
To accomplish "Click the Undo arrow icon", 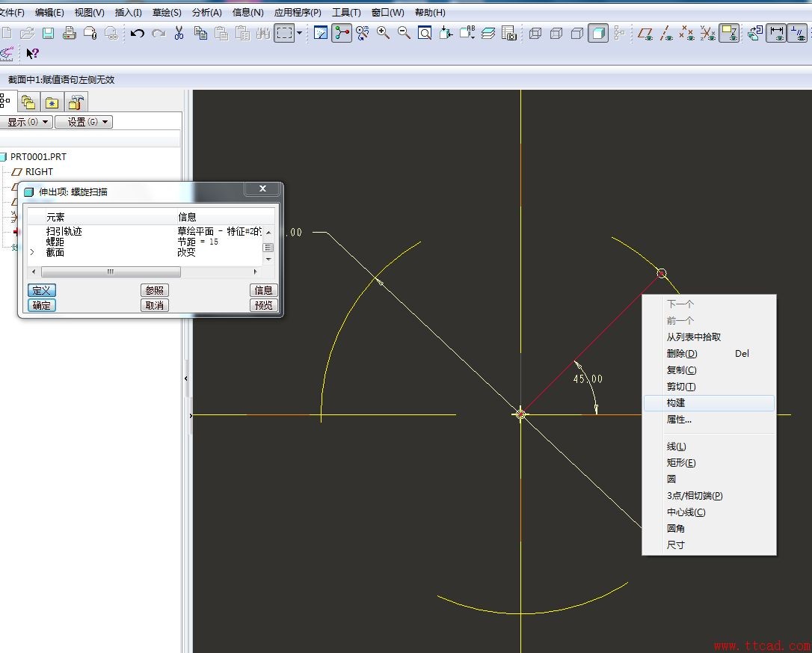I will coord(137,33).
